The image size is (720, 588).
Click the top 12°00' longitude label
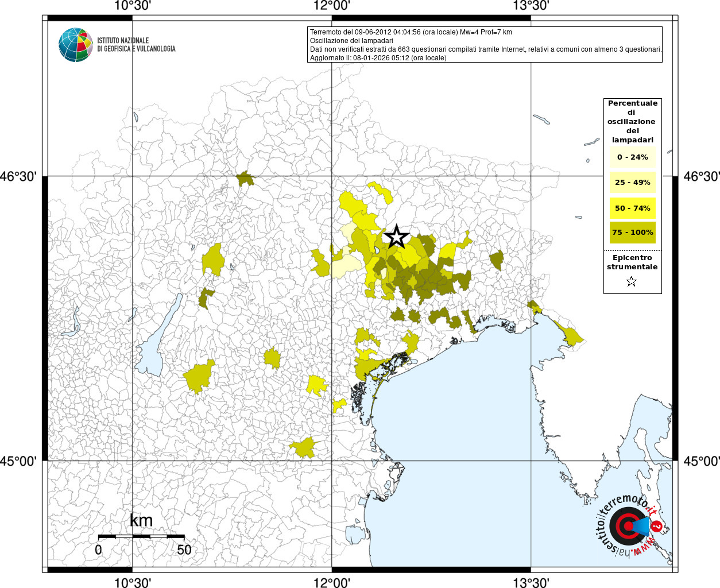[331, 6]
